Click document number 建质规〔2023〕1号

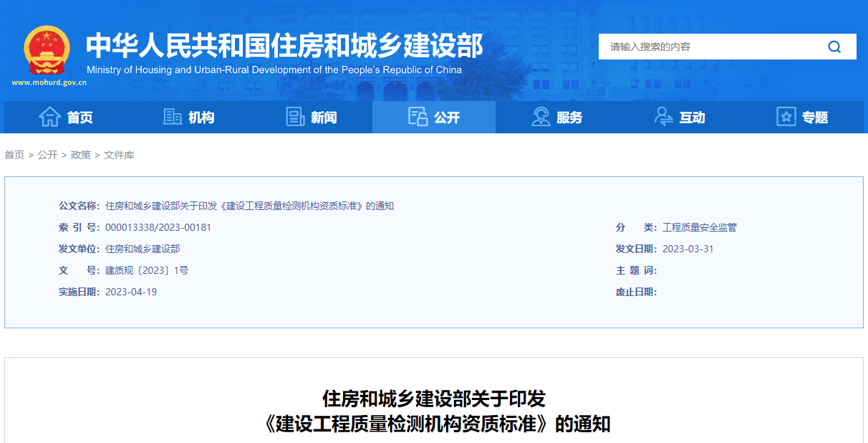point(147,270)
